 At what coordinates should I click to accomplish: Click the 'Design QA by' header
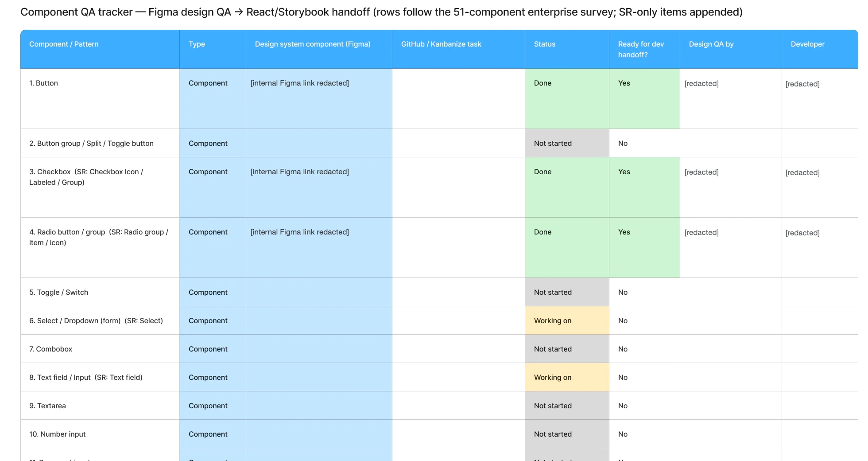point(731,49)
